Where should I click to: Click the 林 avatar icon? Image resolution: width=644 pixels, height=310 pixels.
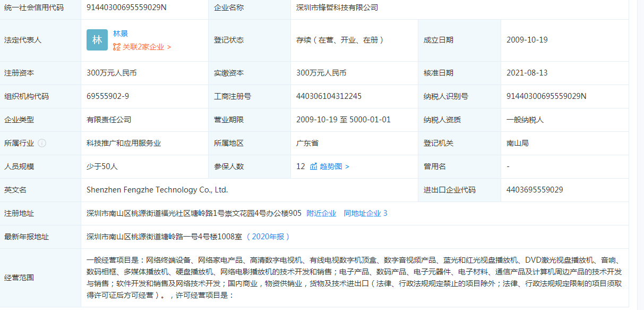tap(97, 40)
